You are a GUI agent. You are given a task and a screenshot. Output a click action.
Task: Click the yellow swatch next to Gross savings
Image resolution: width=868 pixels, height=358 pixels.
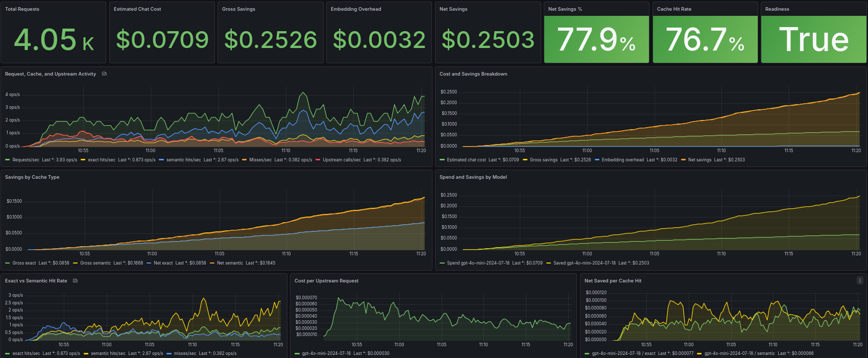[x=525, y=160]
